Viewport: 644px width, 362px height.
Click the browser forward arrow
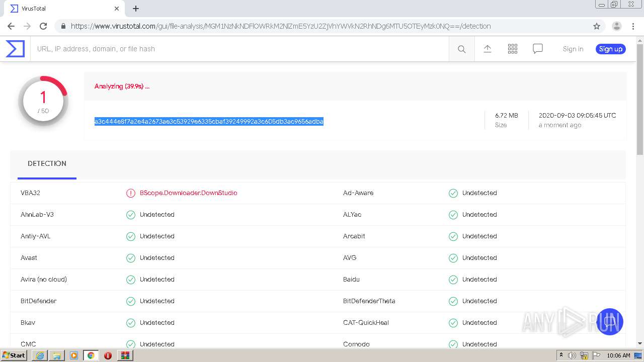tap(27, 26)
